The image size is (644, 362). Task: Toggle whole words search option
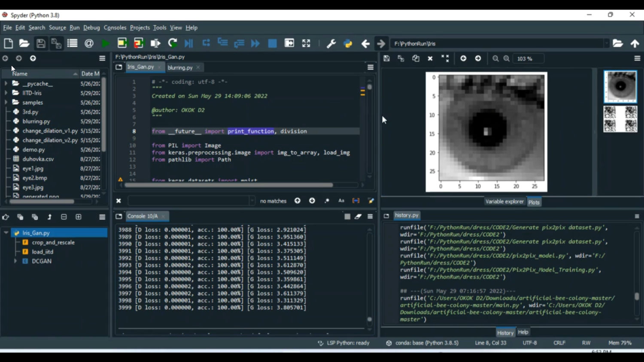click(x=356, y=201)
